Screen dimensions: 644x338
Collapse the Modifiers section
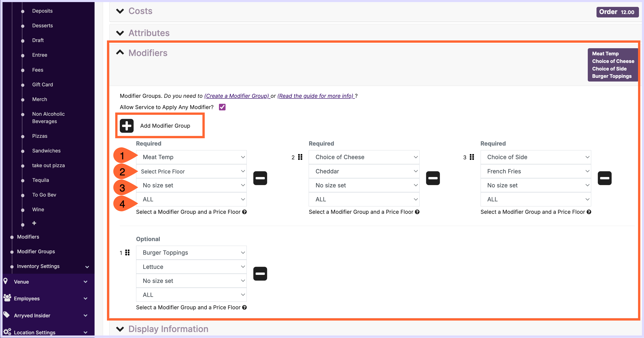pyautogui.click(x=120, y=53)
